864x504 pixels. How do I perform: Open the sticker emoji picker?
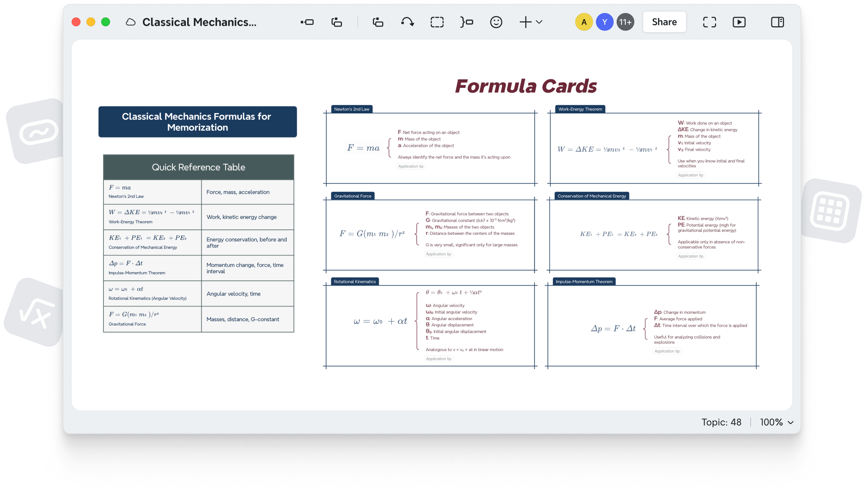pos(496,22)
